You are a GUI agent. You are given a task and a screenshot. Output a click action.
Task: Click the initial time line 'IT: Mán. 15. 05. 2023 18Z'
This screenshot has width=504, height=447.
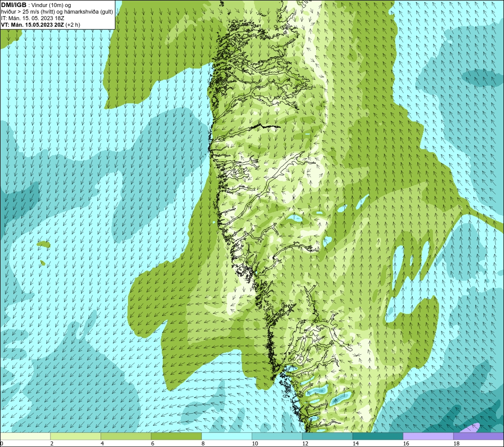point(32,18)
